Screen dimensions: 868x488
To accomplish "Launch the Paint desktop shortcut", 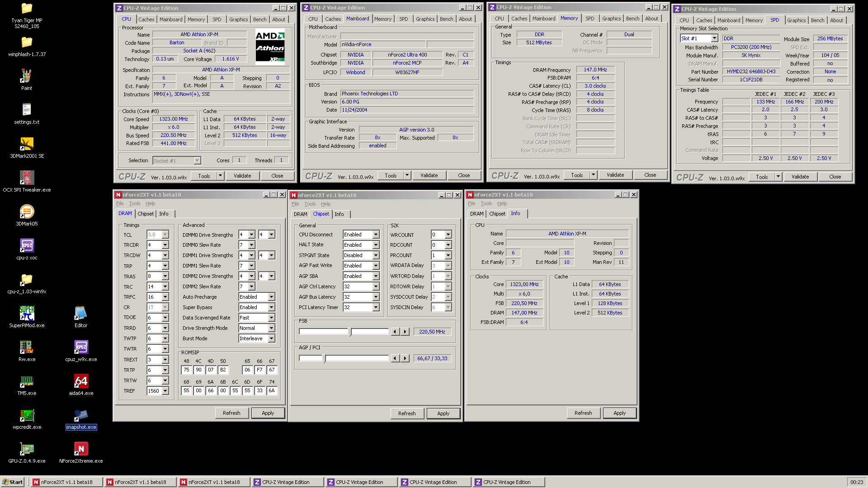I will tap(27, 80).
